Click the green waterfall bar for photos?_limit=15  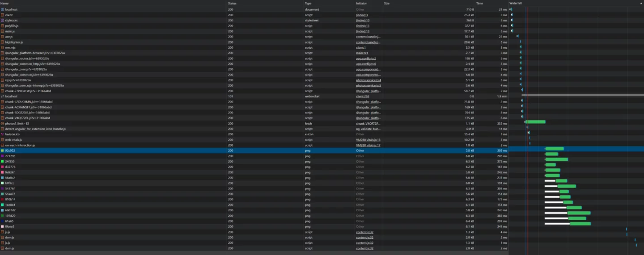(536, 122)
